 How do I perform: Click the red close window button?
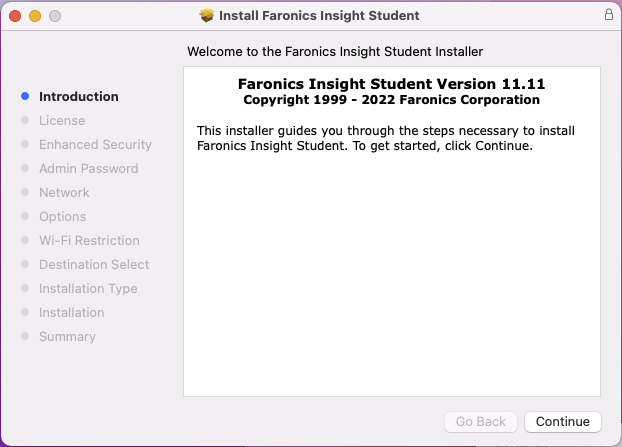15,16
